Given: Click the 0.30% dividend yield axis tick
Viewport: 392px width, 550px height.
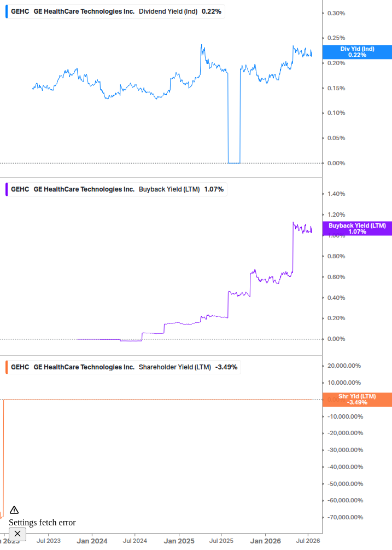Looking at the screenshot, I should (336, 13).
